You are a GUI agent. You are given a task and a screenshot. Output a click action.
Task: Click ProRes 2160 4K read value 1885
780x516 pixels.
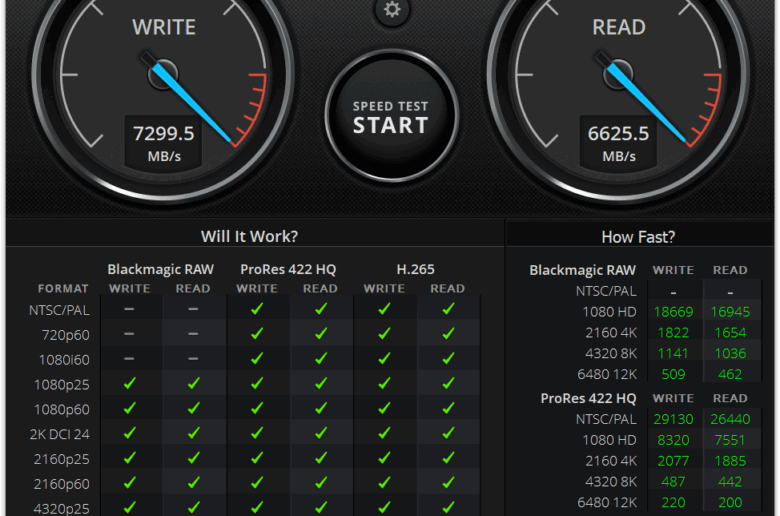click(x=730, y=461)
